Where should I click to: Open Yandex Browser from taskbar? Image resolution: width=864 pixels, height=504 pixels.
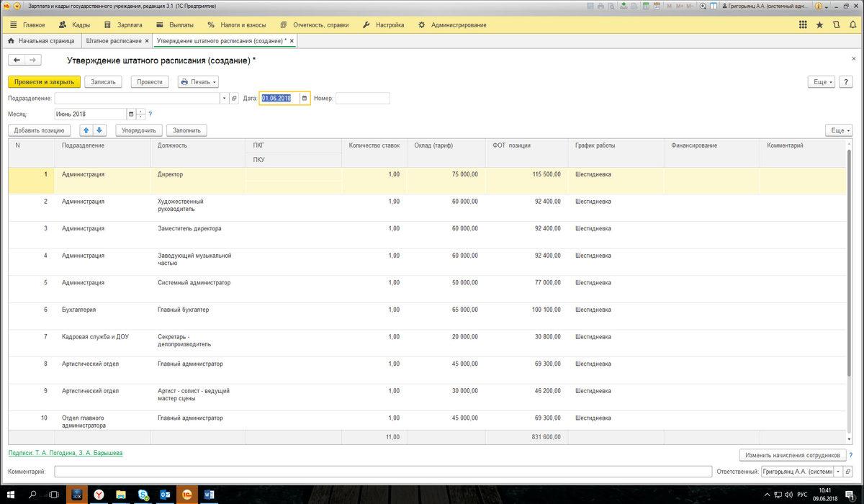click(99, 495)
